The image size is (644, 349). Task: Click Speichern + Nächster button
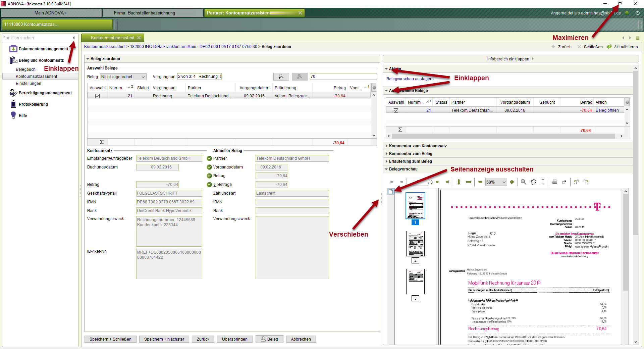point(164,339)
